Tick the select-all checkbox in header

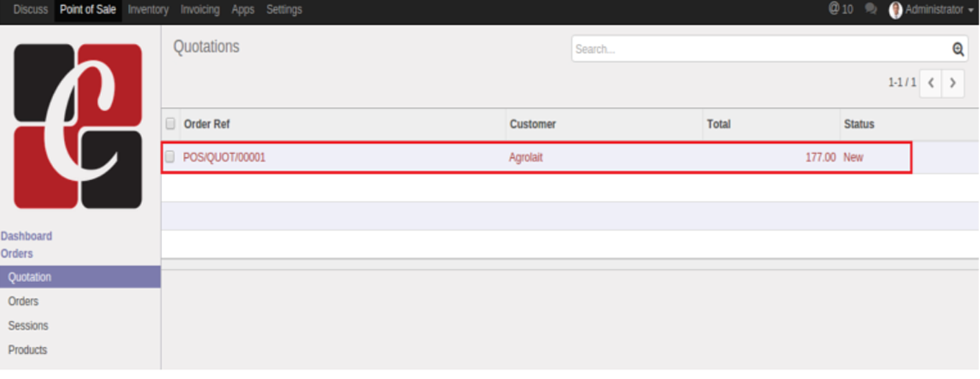[171, 123]
